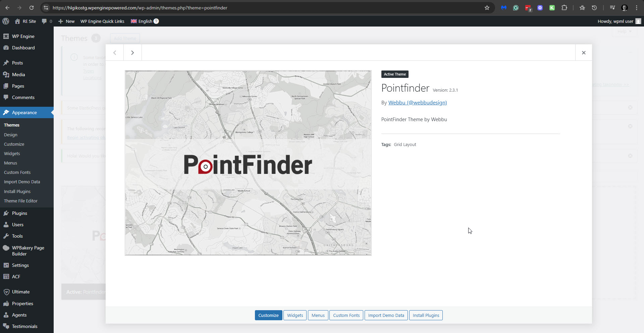Click the Posts pin icon
This screenshot has width=644, height=333.
click(x=6, y=63)
